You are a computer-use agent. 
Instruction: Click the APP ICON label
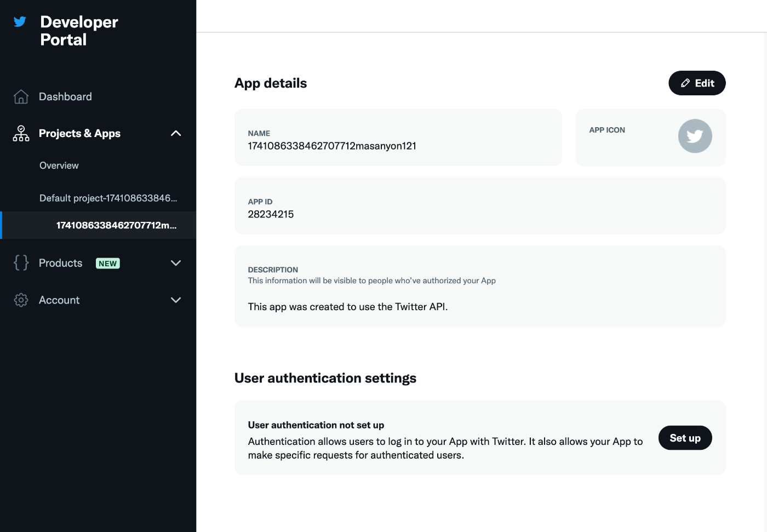(607, 130)
